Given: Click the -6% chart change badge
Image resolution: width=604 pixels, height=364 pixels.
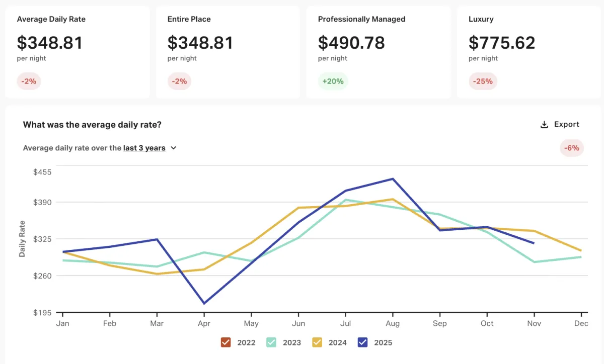Looking at the screenshot, I should pos(571,148).
